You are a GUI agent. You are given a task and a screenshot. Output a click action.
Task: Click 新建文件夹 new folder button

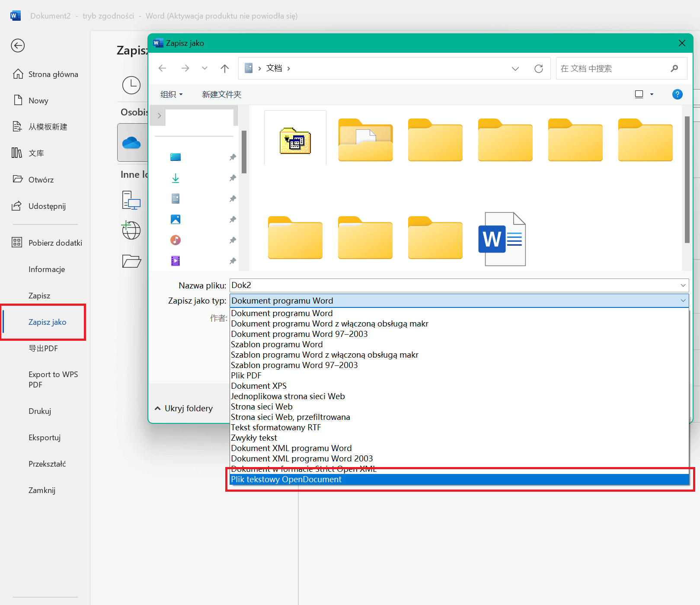click(x=222, y=94)
